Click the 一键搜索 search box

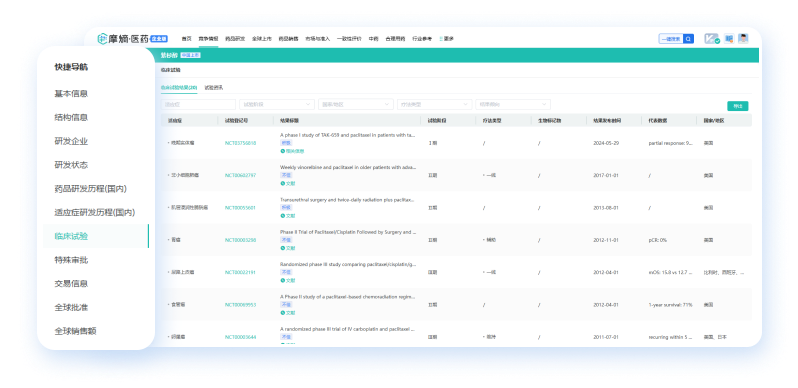click(671, 39)
